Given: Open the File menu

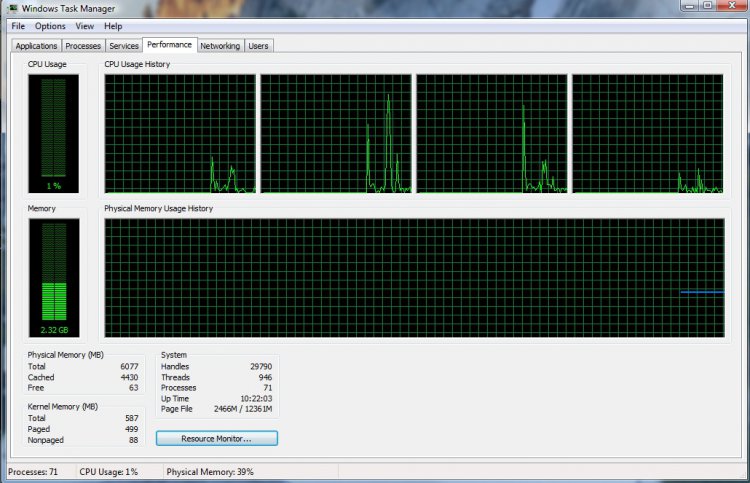Looking at the screenshot, I should [18, 26].
